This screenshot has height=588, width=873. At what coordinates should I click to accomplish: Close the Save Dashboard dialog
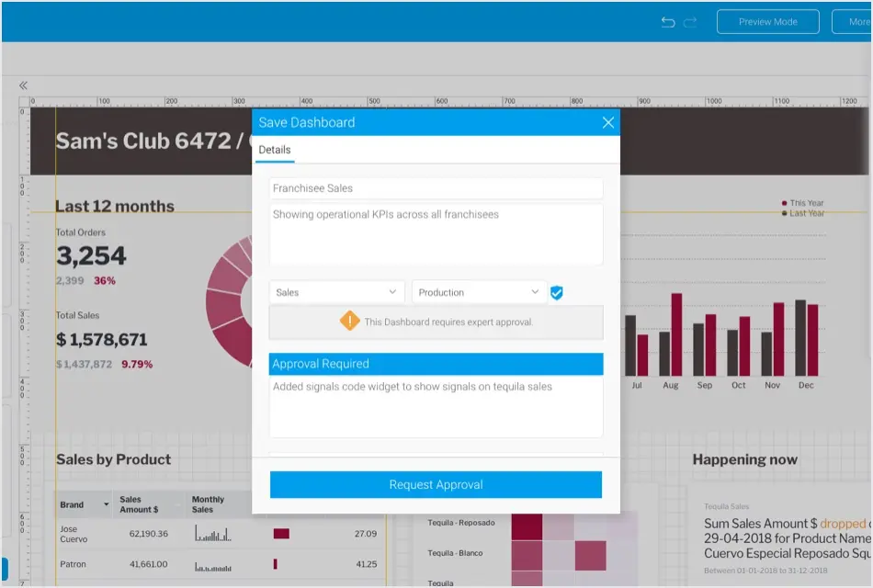(x=607, y=122)
